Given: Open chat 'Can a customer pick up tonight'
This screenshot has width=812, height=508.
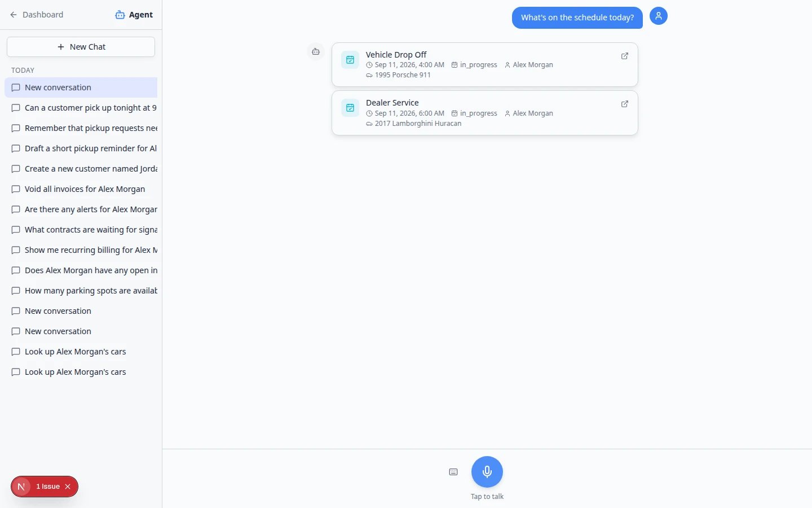Looking at the screenshot, I should click(x=81, y=108).
